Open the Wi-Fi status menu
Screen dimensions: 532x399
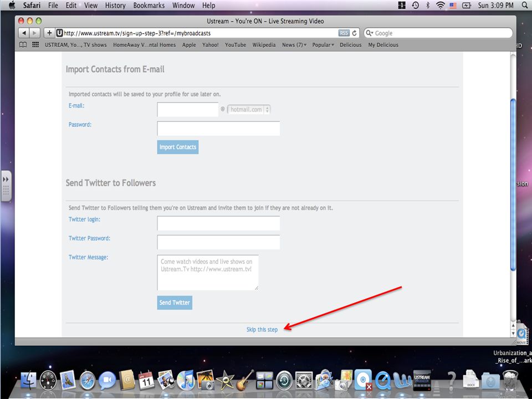tap(441, 5)
